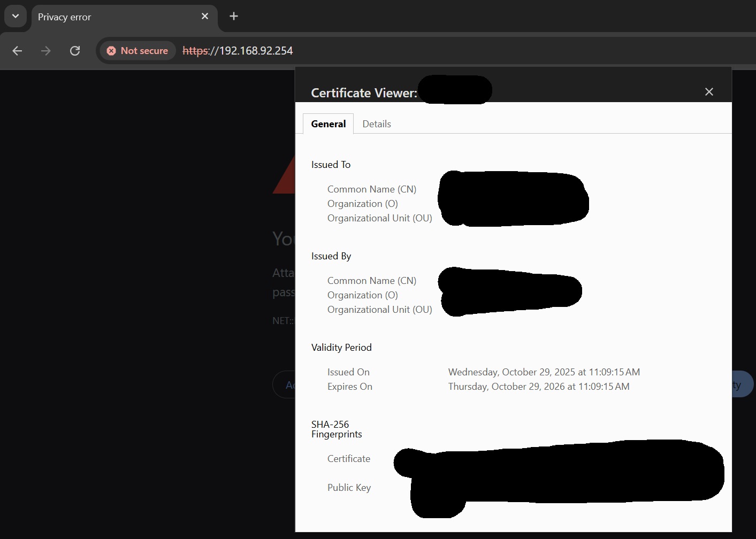Switch to the Details tab
Viewport: 756px width, 539px height.
click(377, 124)
